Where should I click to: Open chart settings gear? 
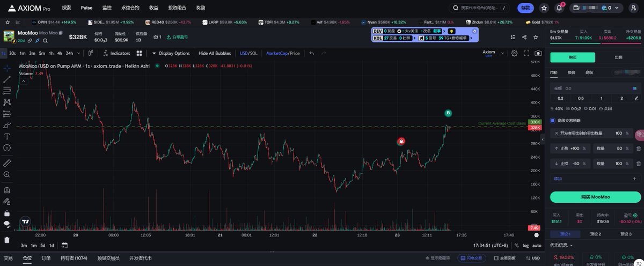[x=514, y=53]
